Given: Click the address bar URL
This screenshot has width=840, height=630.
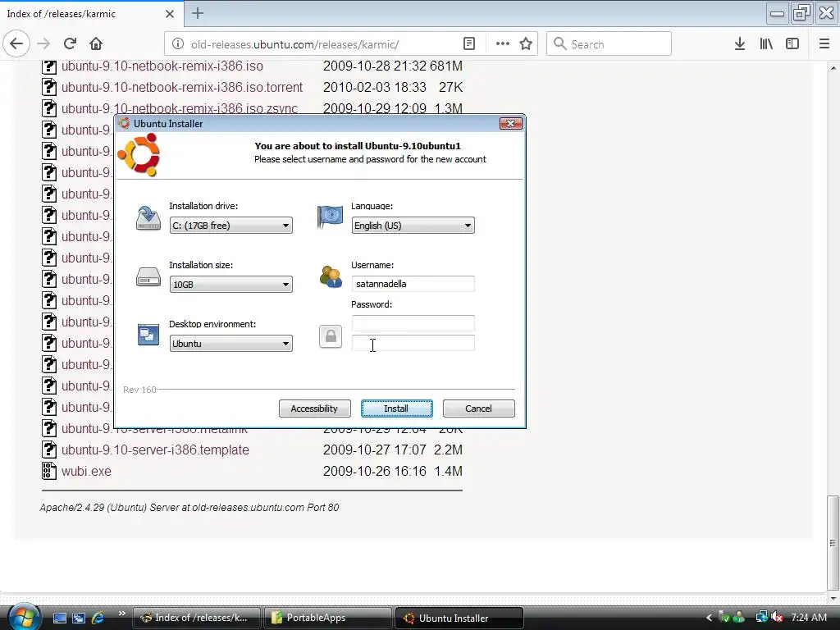Looking at the screenshot, I should 294,44.
